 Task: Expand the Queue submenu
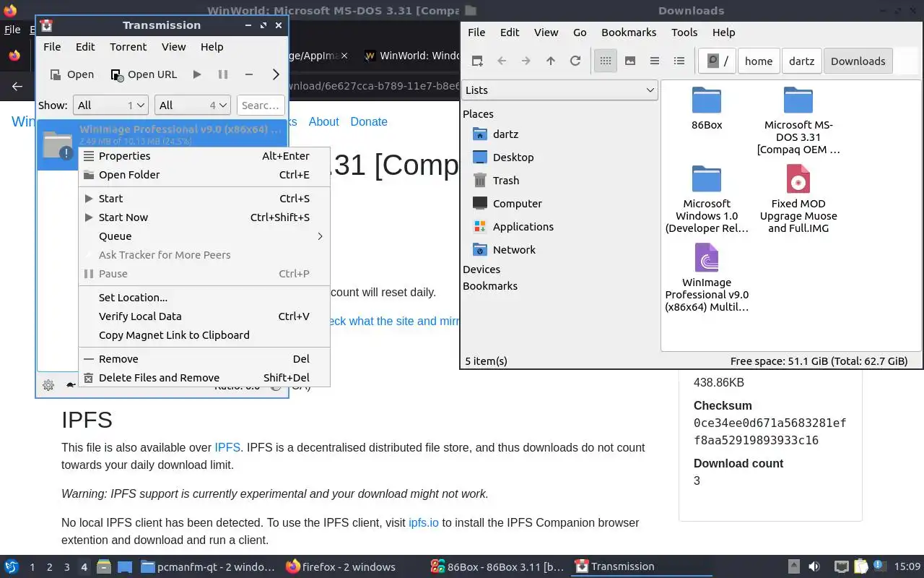pyautogui.click(x=204, y=236)
